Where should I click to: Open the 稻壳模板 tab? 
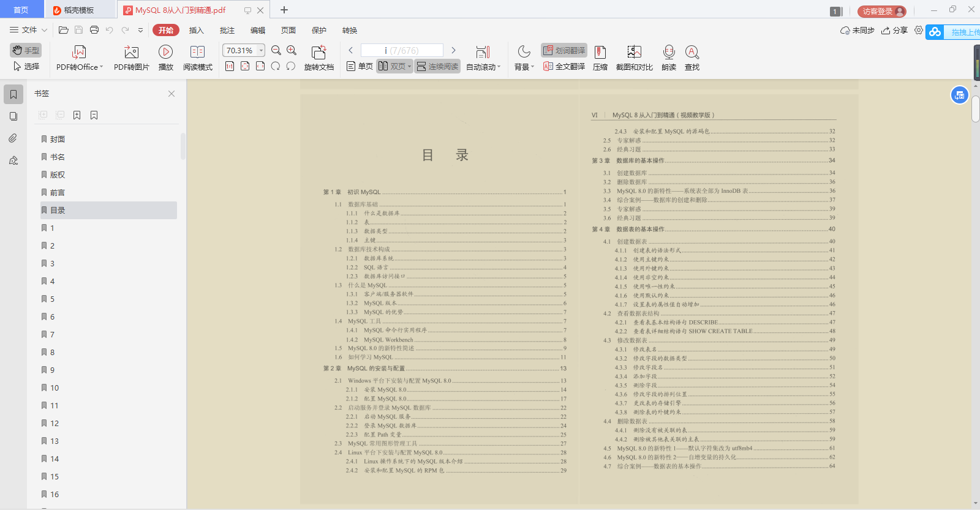coord(80,10)
